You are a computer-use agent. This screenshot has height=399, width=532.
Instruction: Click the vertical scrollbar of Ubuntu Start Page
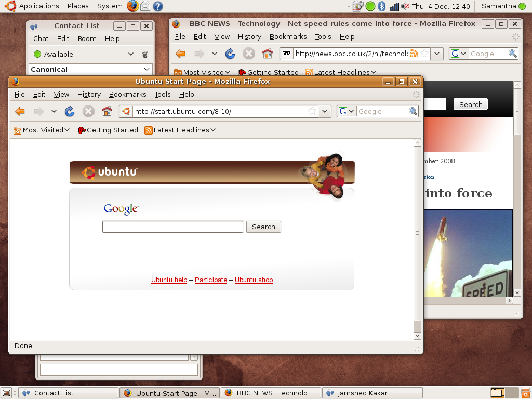pyautogui.click(x=417, y=234)
